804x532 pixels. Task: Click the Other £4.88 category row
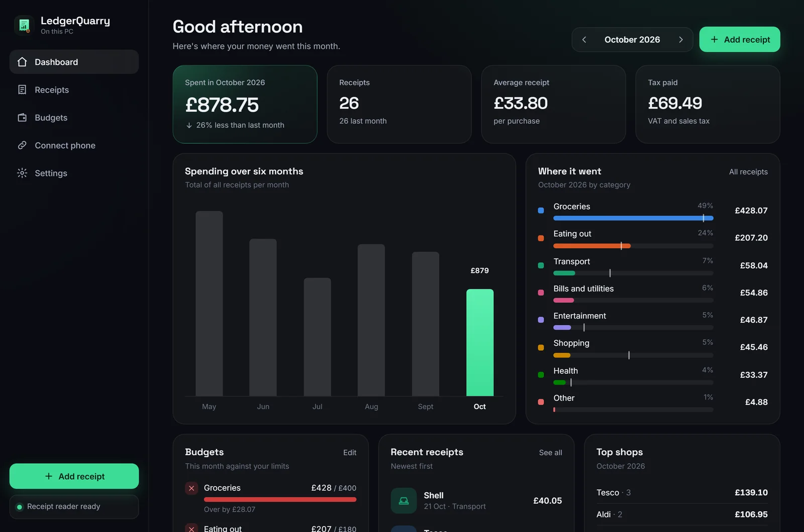[x=653, y=402]
